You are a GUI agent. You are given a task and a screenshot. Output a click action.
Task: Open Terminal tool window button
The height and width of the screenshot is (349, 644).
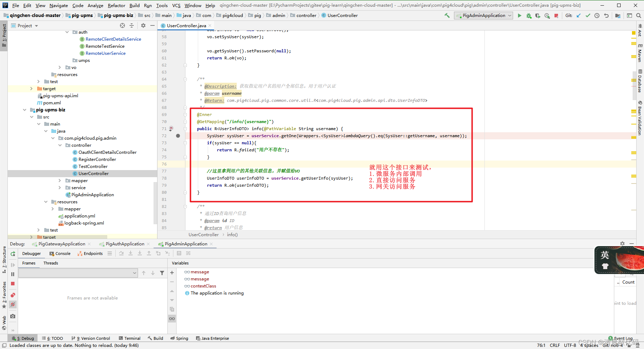click(x=130, y=338)
